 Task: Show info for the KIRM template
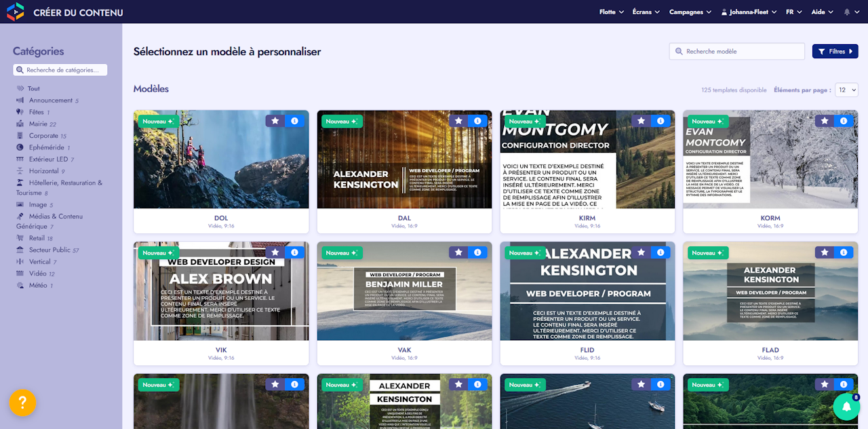click(x=660, y=121)
